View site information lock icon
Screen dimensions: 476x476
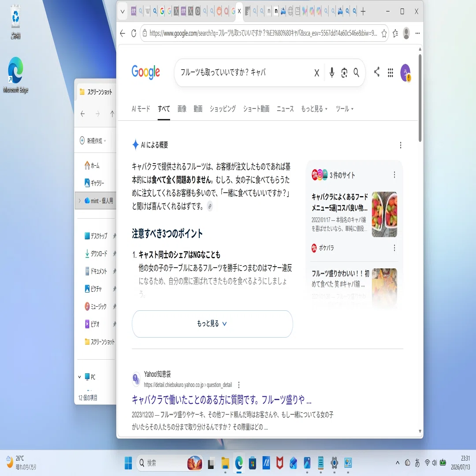(145, 33)
